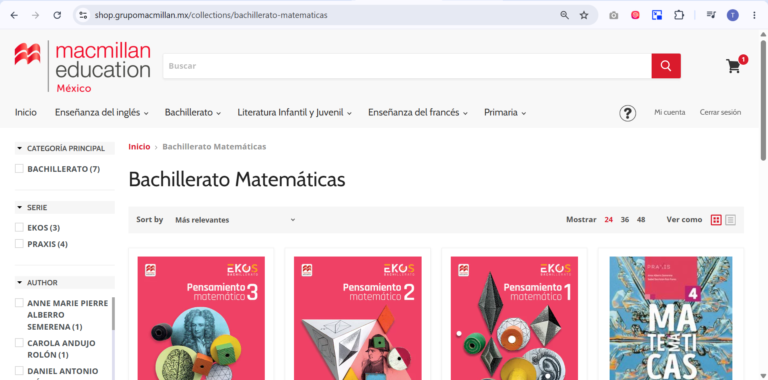Show 24 products per page
The width and height of the screenshot is (768, 380).
point(608,220)
